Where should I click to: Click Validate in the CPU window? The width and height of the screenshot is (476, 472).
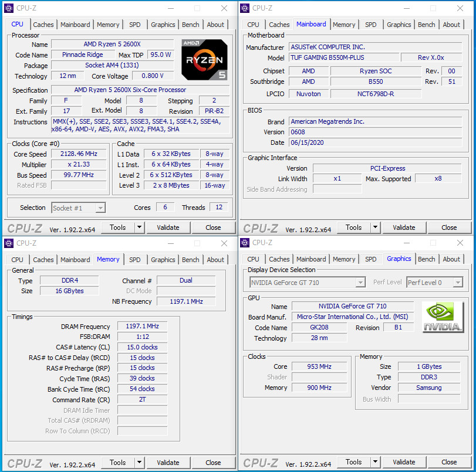pyautogui.click(x=169, y=227)
